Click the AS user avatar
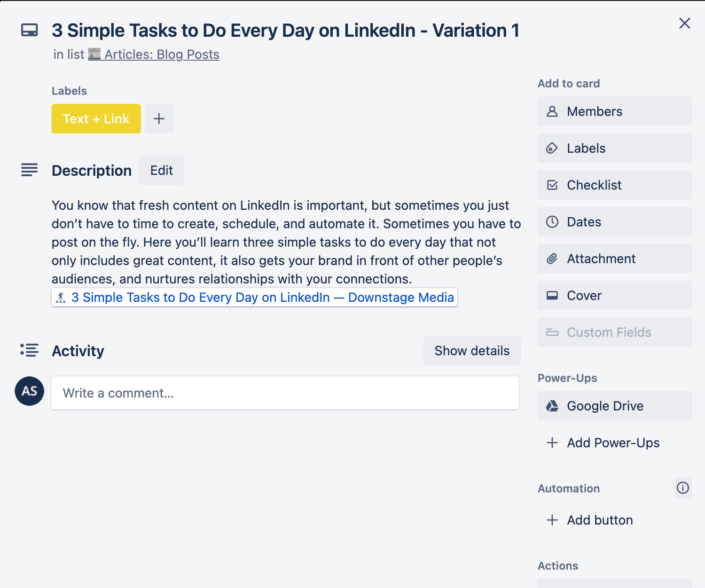Viewport: 705px width, 588px height. (x=30, y=391)
